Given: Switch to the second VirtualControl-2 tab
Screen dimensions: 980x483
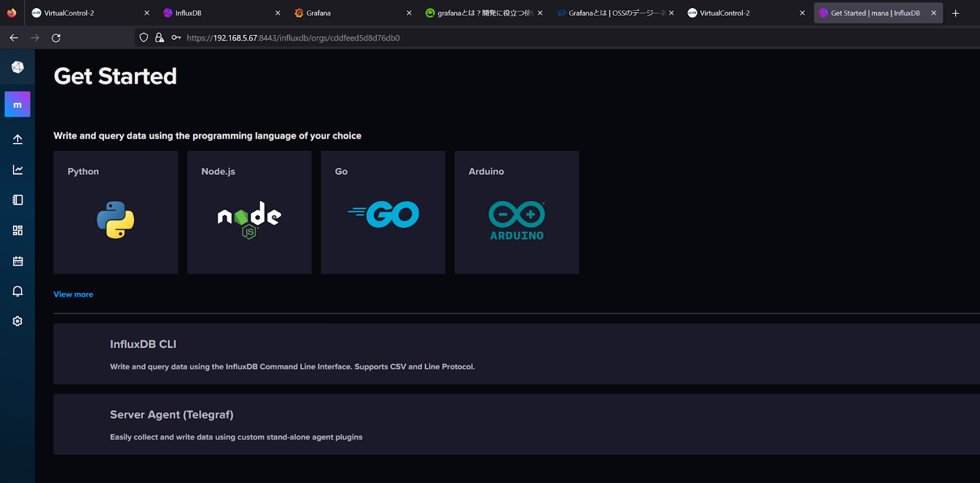Looking at the screenshot, I should (745, 13).
